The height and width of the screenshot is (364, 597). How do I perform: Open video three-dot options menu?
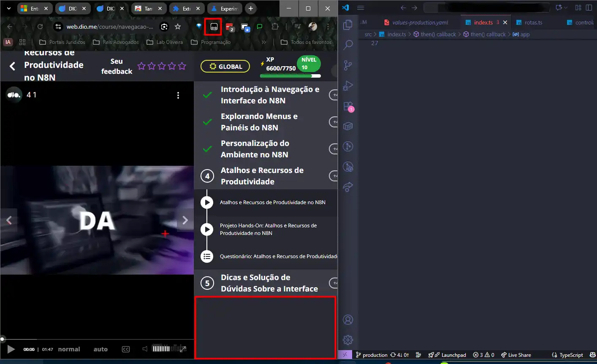(x=178, y=95)
